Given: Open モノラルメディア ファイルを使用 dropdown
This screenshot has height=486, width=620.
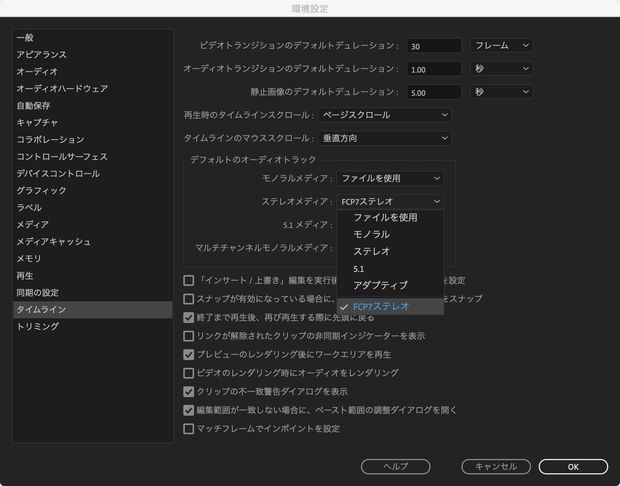Looking at the screenshot, I should tap(390, 178).
